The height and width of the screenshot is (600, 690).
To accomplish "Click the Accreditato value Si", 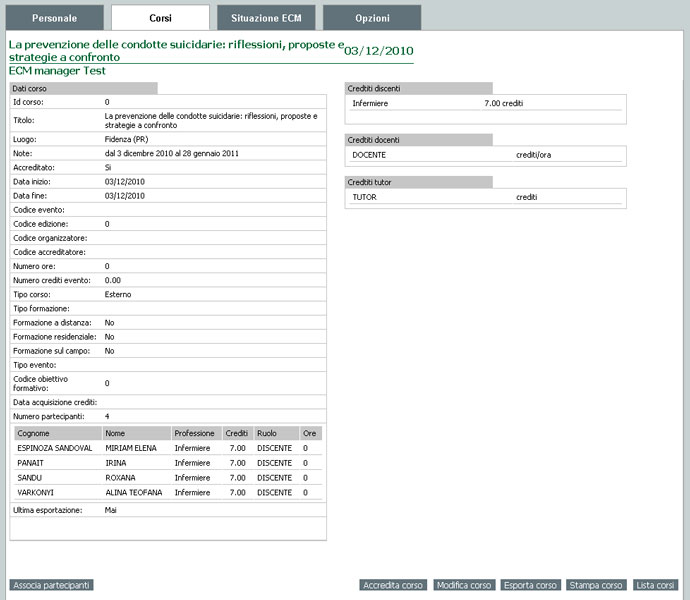I will [x=108, y=168].
